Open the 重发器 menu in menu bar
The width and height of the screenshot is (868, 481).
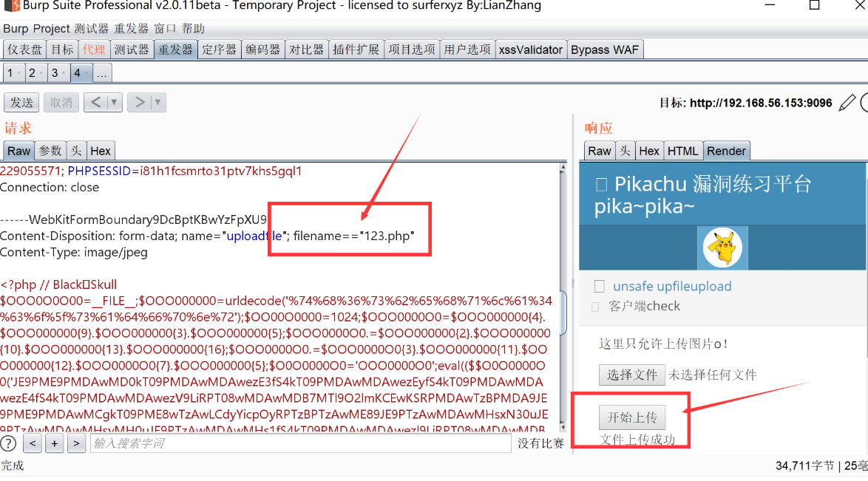(x=131, y=29)
